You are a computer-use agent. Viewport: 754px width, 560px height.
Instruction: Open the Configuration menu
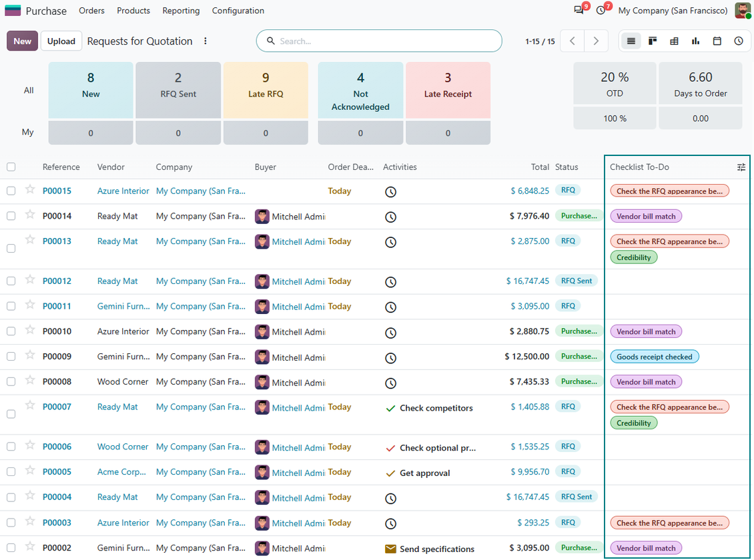[238, 11]
